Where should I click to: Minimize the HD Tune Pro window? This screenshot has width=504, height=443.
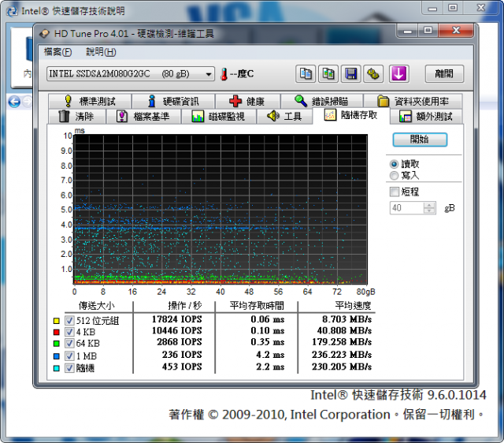[x=408, y=31]
